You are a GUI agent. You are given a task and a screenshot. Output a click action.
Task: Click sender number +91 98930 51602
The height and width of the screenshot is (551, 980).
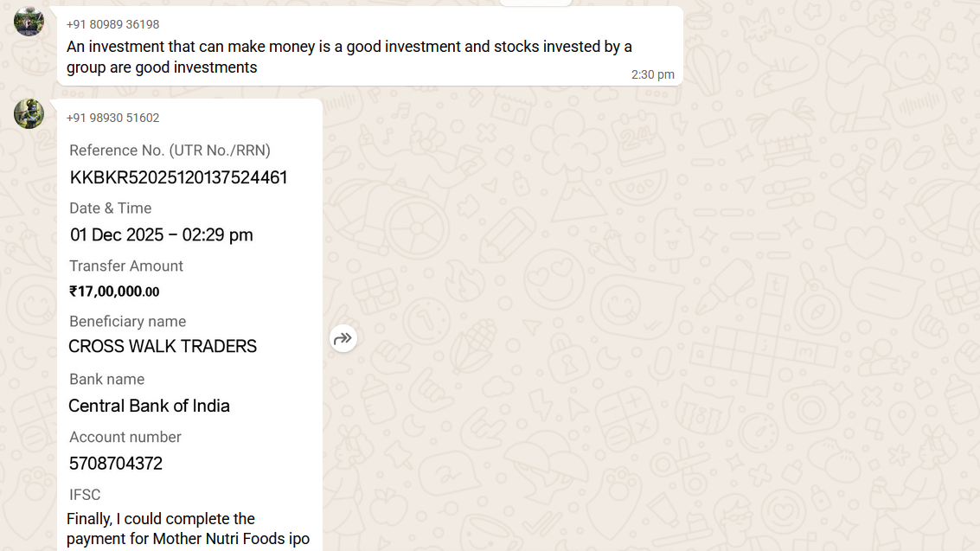[x=112, y=118]
